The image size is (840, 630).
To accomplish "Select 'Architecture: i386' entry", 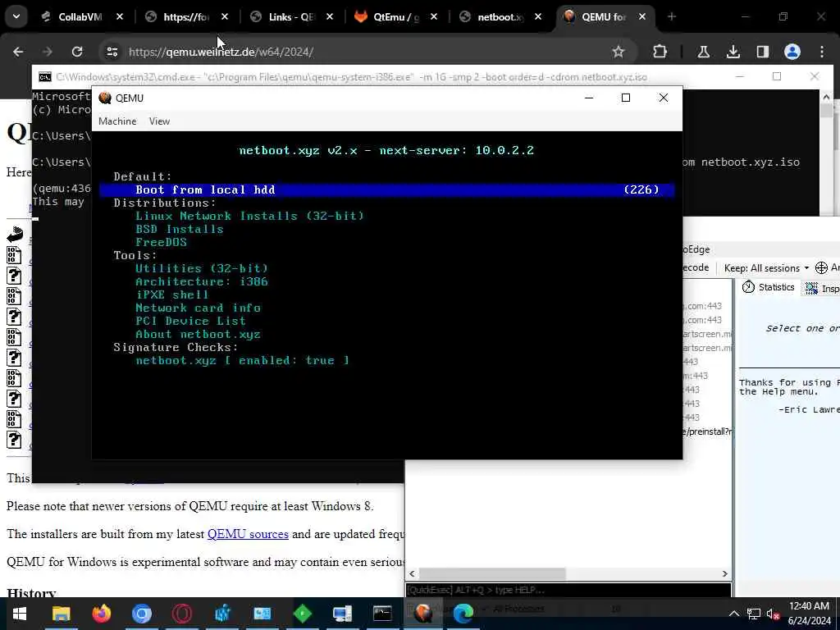I will pyautogui.click(x=202, y=282).
